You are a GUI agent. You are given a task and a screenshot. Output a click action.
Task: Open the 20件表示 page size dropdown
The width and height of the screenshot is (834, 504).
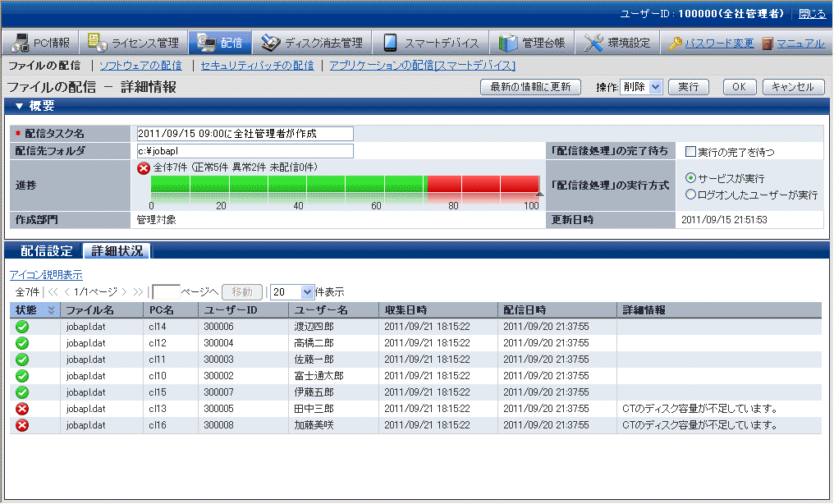pyautogui.click(x=292, y=291)
